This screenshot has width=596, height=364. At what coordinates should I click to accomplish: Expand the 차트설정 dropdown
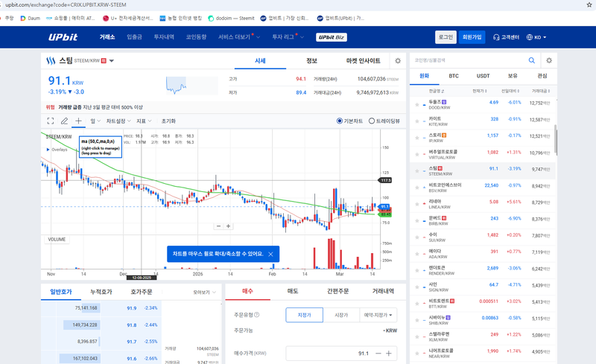point(118,121)
